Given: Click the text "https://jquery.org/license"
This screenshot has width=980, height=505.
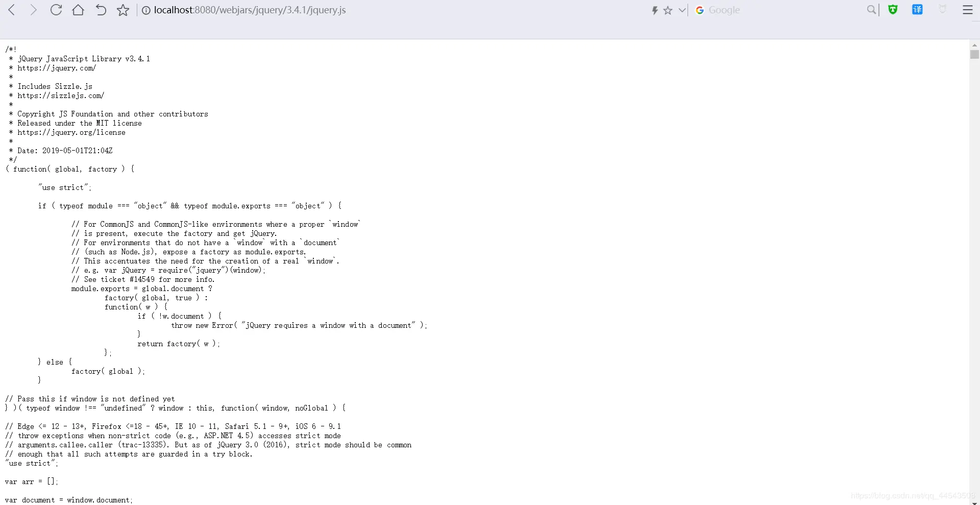Looking at the screenshot, I should pyautogui.click(x=71, y=132).
